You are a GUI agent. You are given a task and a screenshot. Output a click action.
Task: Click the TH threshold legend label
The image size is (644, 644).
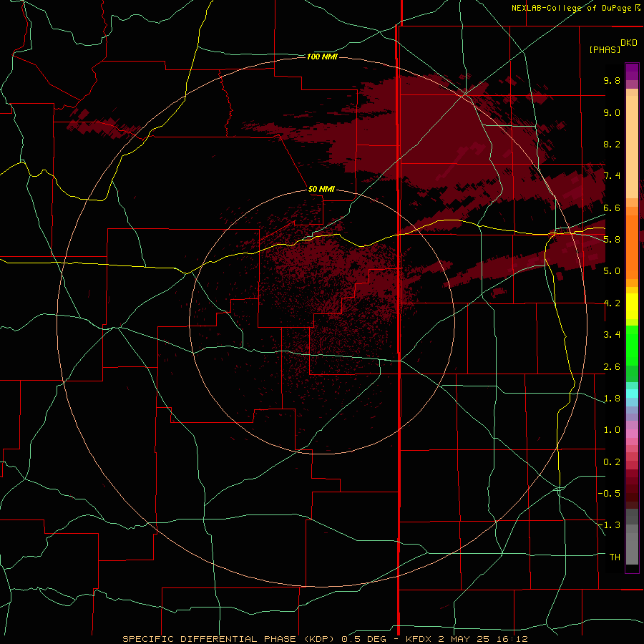click(615, 557)
